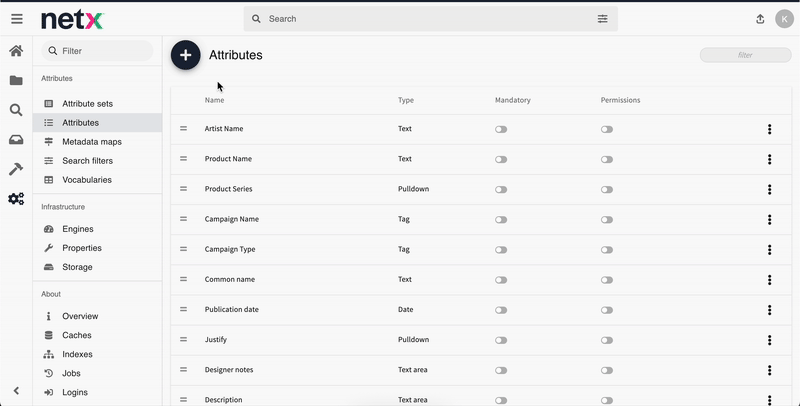The image size is (800, 406).
Task: Click the Home icon in left rail
Action: tap(16, 51)
